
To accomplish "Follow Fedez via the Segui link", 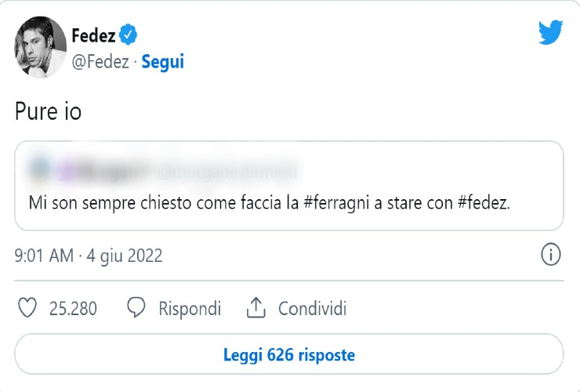I will [x=162, y=62].
